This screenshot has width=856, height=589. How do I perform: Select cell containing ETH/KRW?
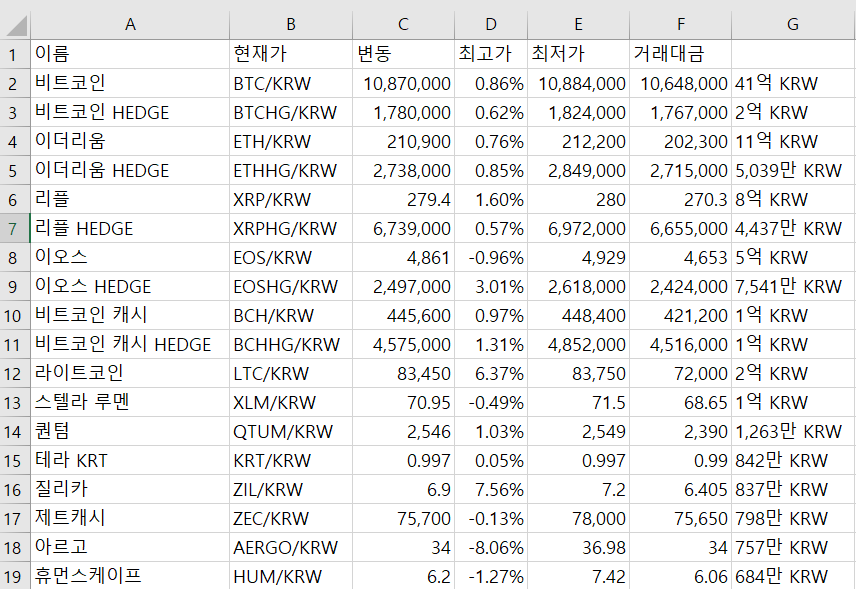pos(291,141)
